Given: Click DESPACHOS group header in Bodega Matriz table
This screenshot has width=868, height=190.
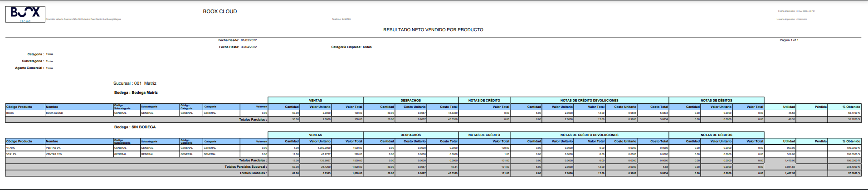Looking at the screenshot, I should 411,100.
